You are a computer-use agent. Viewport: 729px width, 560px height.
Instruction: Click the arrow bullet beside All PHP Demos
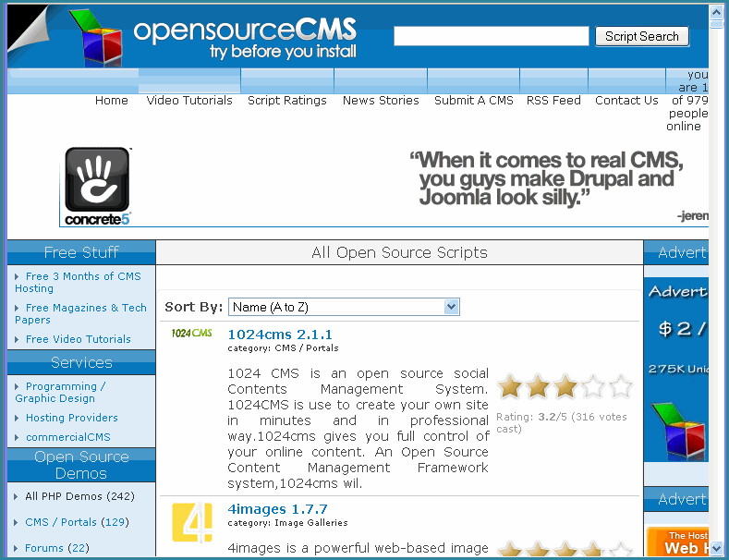click(17, 496)
